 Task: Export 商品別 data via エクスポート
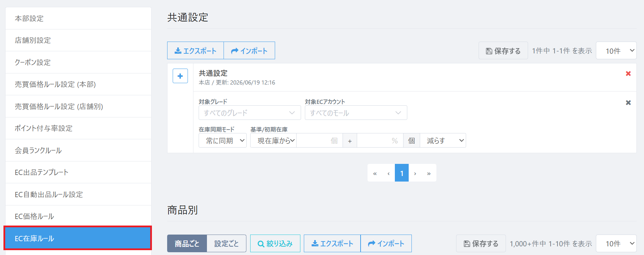pos(332,244)
